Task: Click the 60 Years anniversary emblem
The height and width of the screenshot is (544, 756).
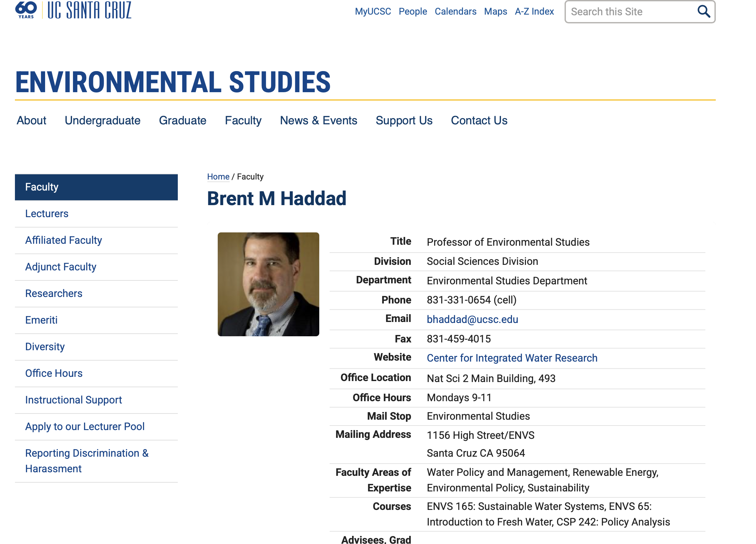Action: 26,10
